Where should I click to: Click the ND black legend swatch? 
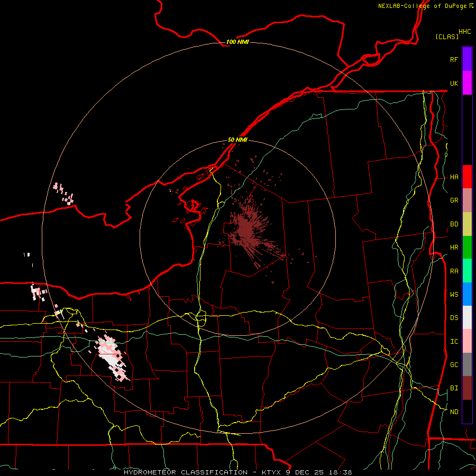pyautogui.click(x=467, y=411)
